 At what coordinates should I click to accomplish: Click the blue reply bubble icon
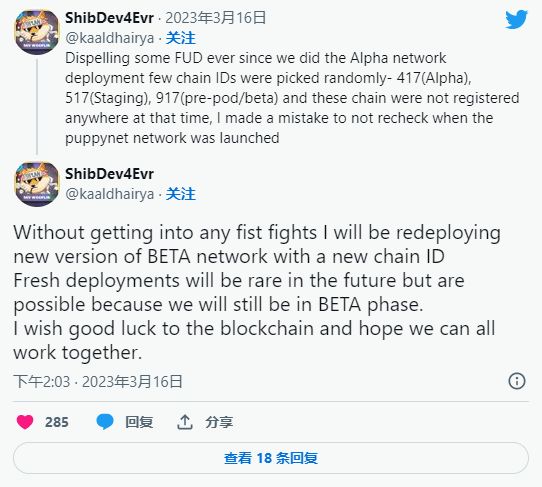[x=105, y=422]
